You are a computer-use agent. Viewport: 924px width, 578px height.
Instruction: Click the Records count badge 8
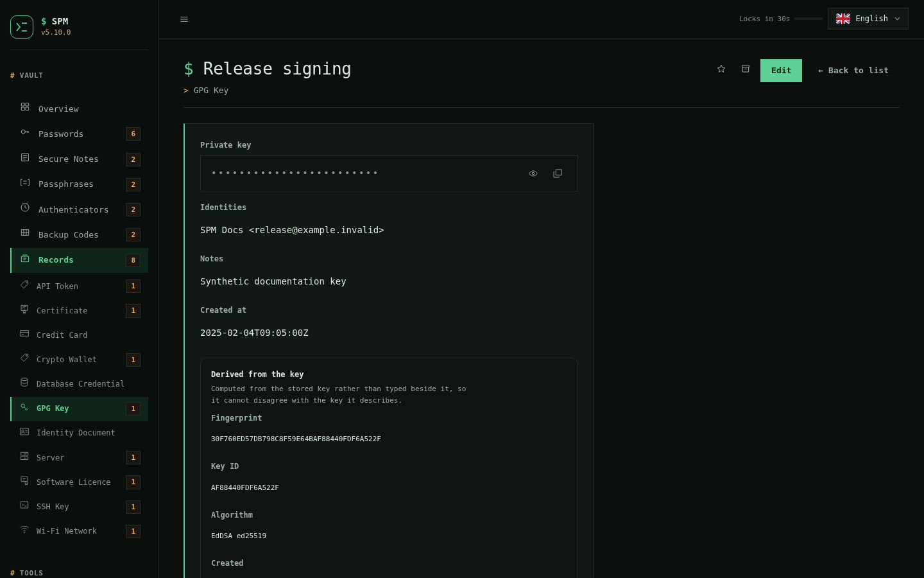pos(133,260)
